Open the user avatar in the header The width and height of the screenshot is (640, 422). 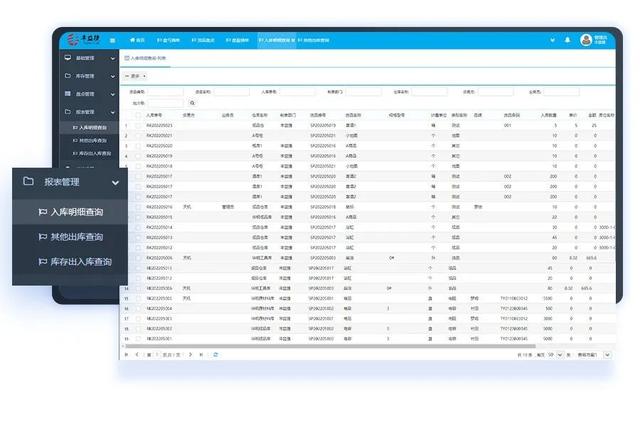click(586, 40)
